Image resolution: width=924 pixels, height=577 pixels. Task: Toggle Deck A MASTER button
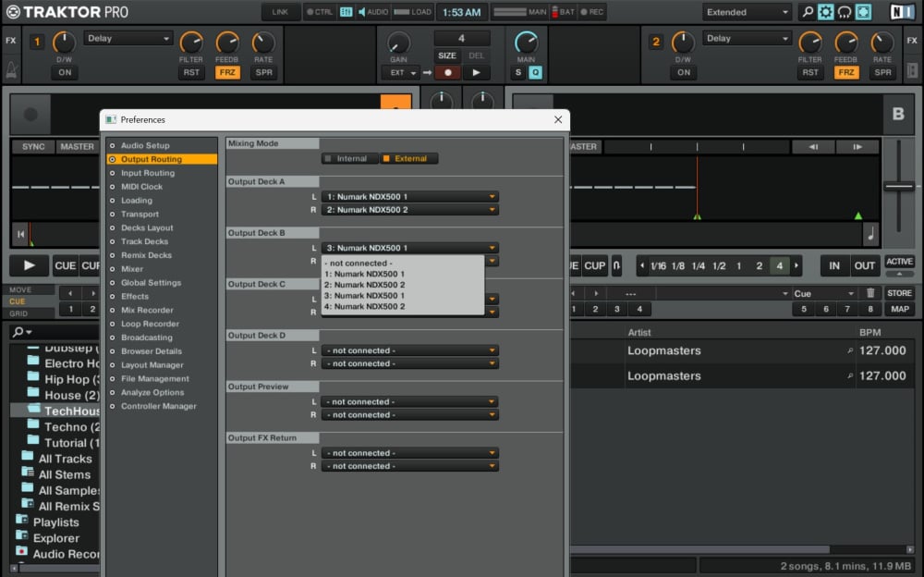(x=78, y=146)
